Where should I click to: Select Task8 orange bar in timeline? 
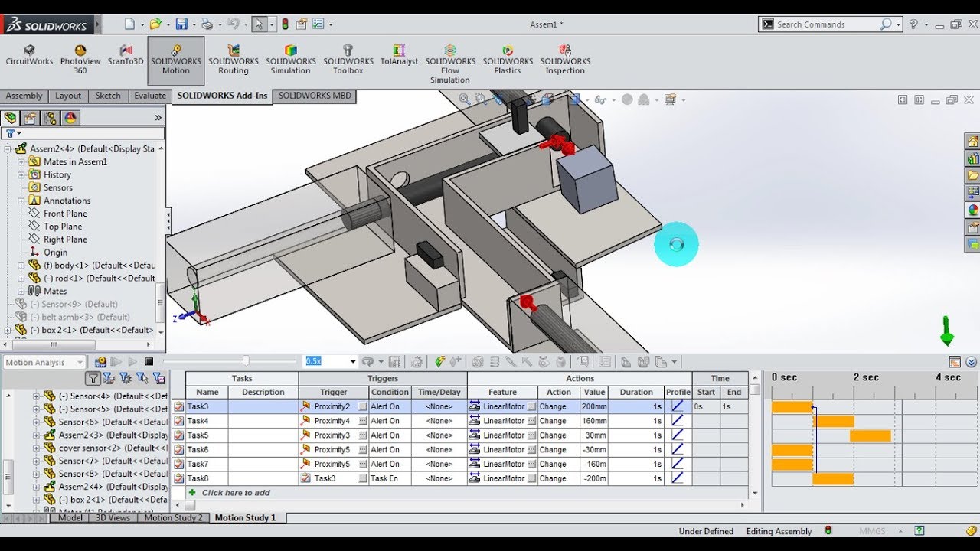(833, 479)
